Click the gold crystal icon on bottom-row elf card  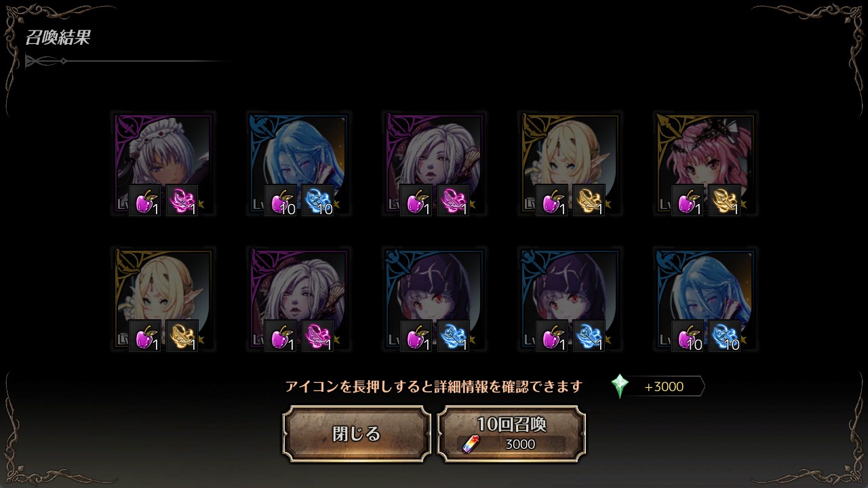point(182,336)
